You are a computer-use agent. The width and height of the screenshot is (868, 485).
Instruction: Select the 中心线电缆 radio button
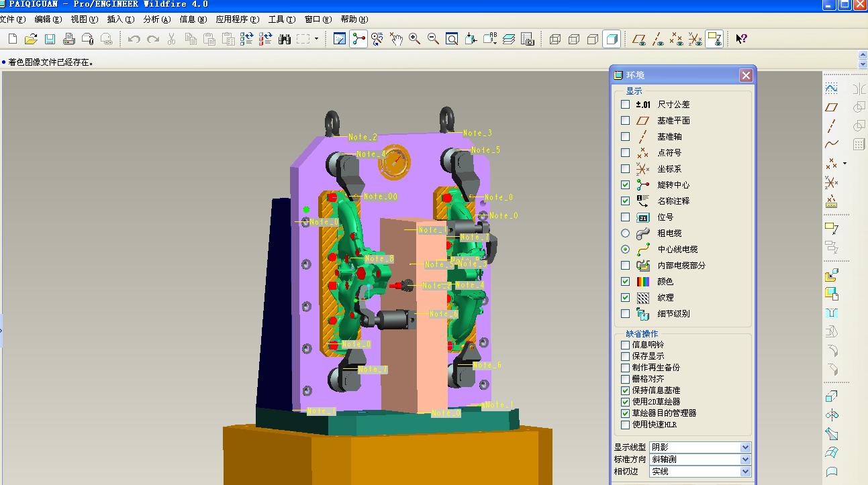pos(626,250)
